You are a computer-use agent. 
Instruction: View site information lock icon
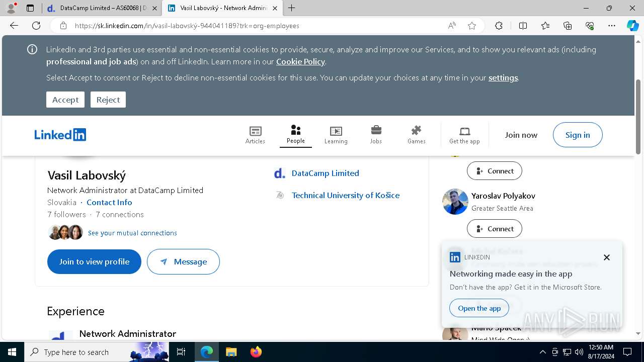[63, 26]
